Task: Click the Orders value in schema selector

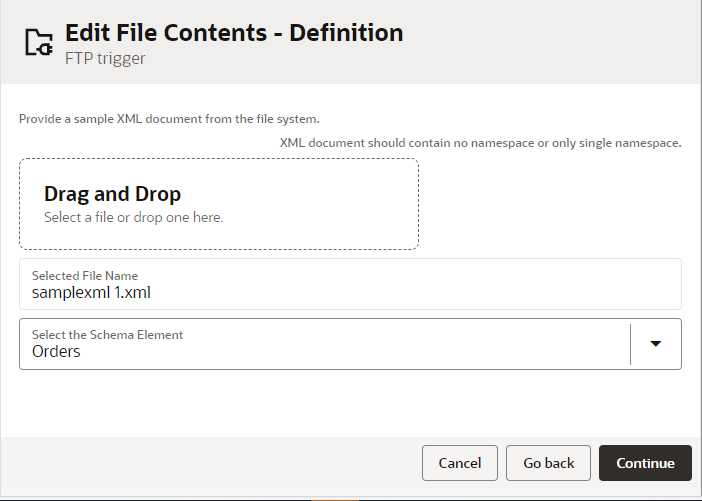Action: [x=56, y=352]
